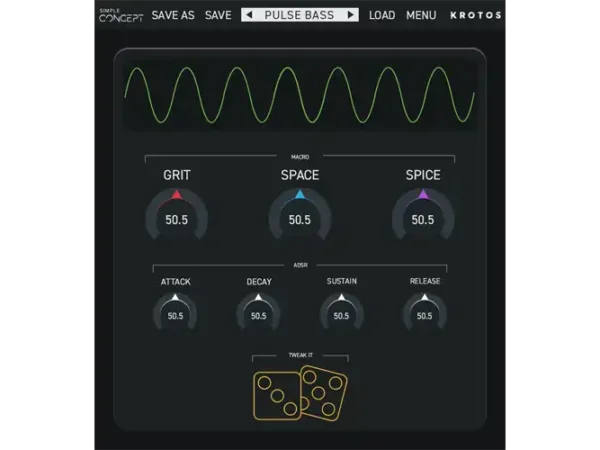600x450 pixels.
Task: Click the Attack knob
Action: click(175, 313)
